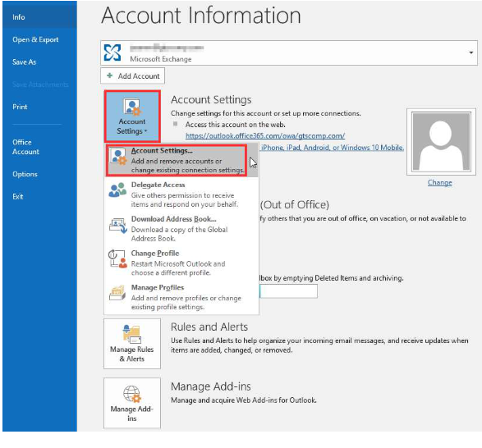This screenshot has width=482, height=448.
Task: Click the Account Information heading
Action: click(x=201, y=15)
